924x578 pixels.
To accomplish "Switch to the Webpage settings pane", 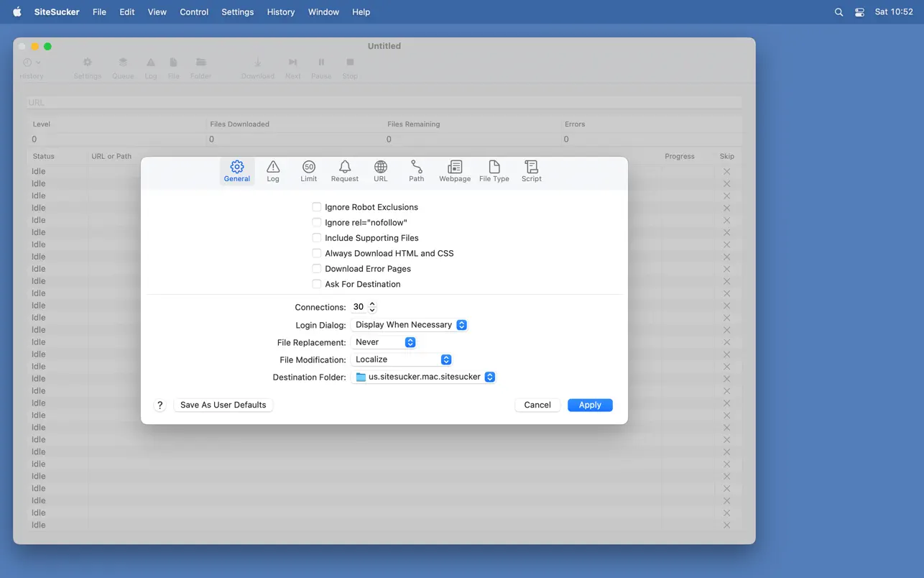I will [x=455, y=171].
